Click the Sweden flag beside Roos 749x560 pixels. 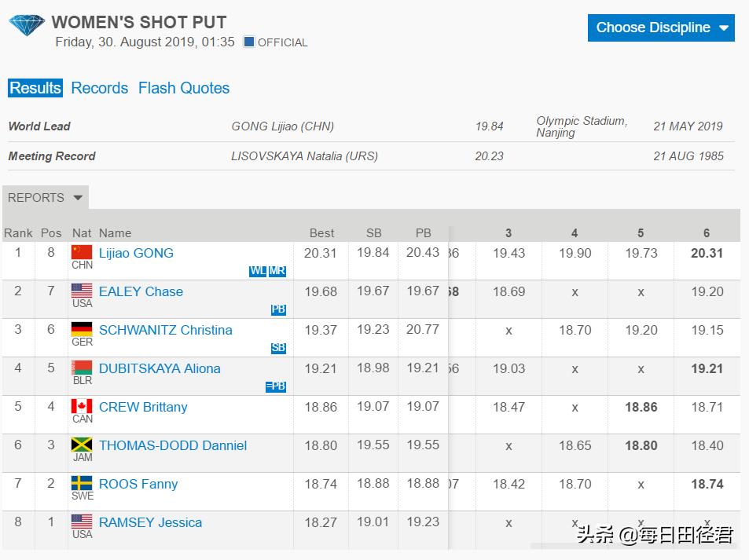point(82,483)
